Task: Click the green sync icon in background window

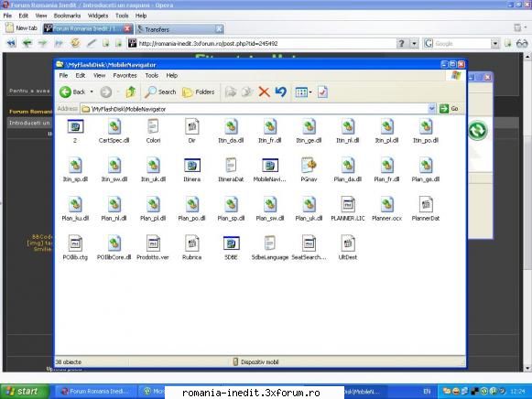Action: point(478,130)
